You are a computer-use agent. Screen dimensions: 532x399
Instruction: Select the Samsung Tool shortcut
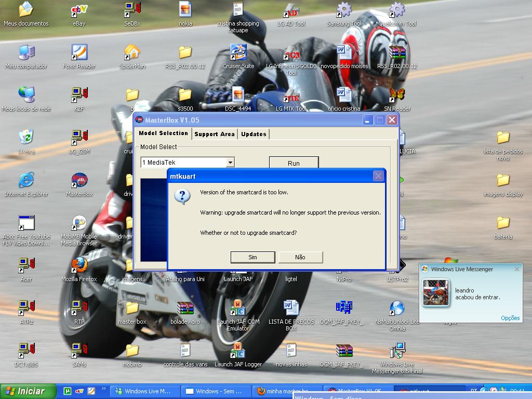[344, 14]
